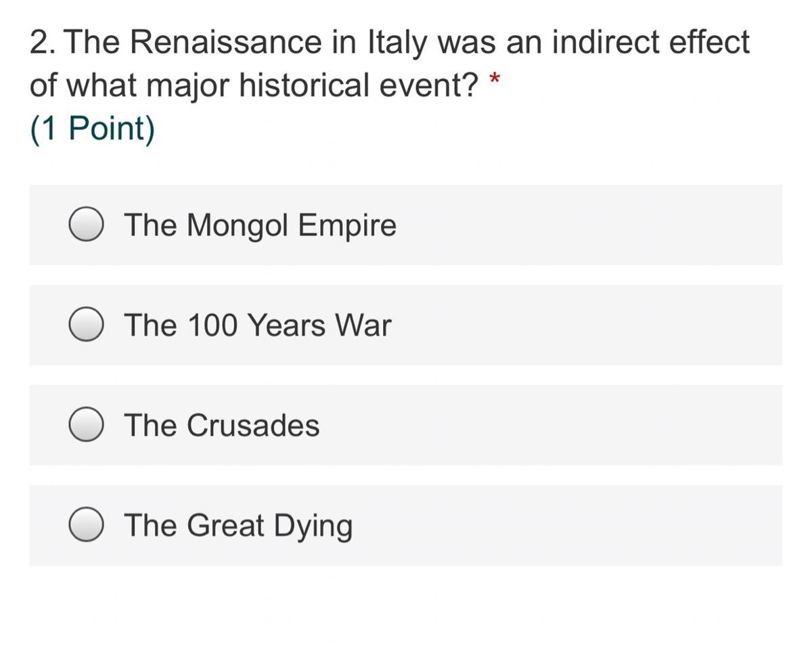Viewport: 812px width, 655px height.
Task: Click the 'The 100 Years War' answer text
Action: pos(257,325)
